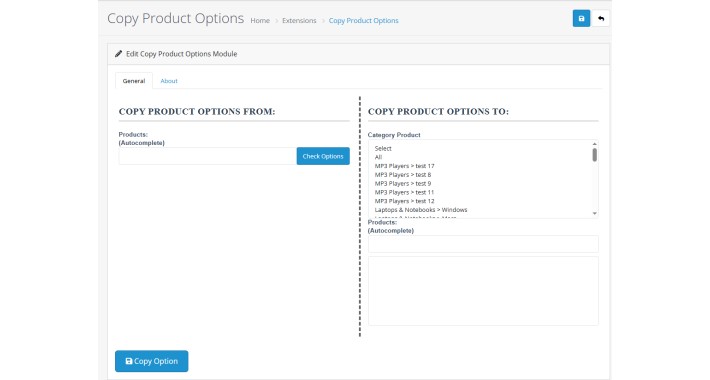710x380 pixels.
Task: Select the General tab
Action: pos(134,81)
